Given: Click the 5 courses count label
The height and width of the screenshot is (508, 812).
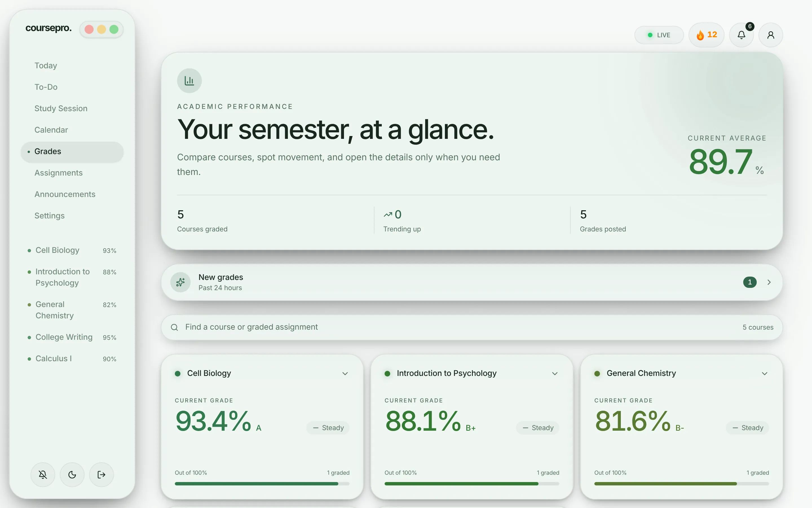Looking at the screenshot, I should [x=758, y=327].
